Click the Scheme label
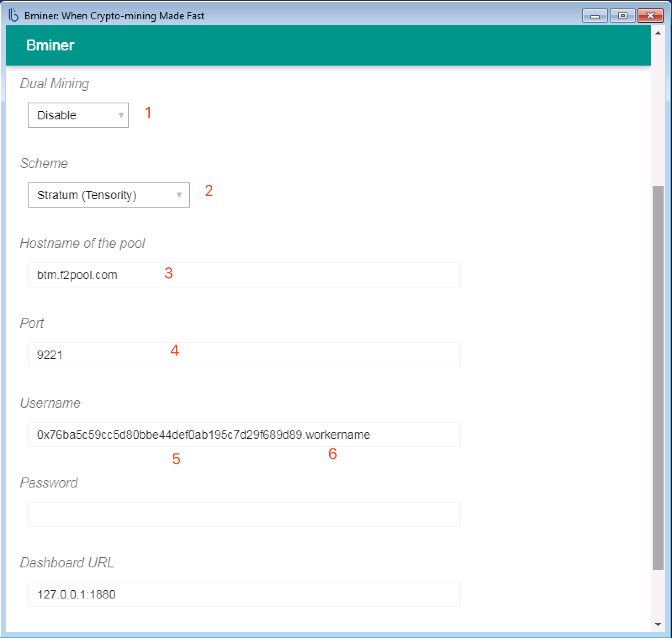The image size is (672, 638). [x=44, y=163]
